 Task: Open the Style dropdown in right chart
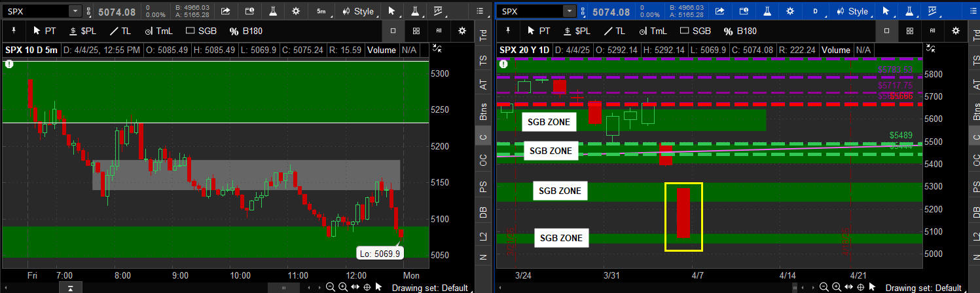click(x=856, y=11)
